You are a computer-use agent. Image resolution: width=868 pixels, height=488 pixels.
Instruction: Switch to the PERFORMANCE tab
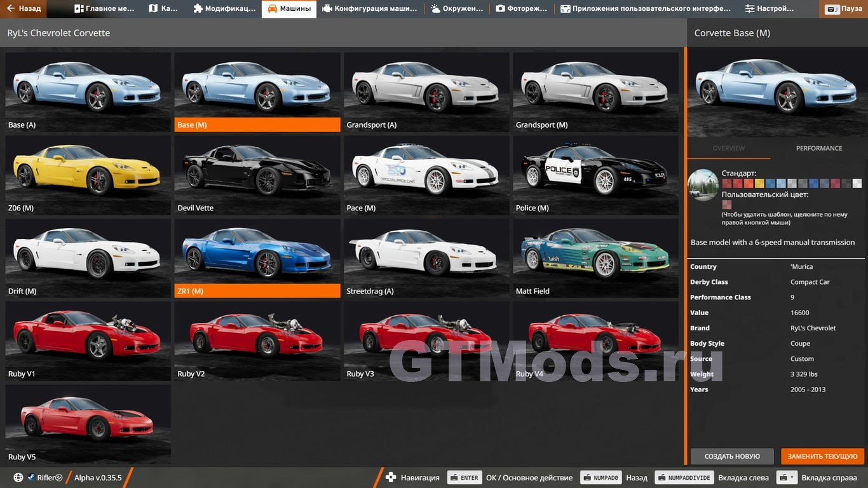(819, 148)
